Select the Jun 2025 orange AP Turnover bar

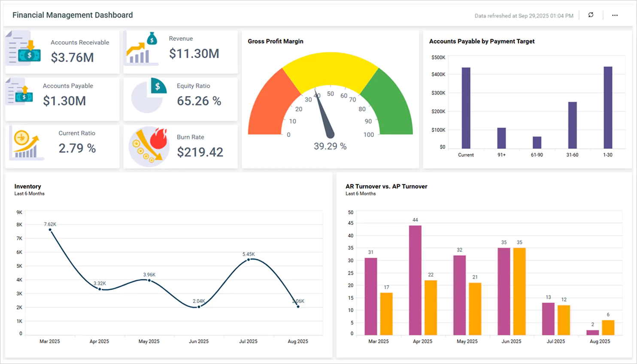click(x=519, y=291)
